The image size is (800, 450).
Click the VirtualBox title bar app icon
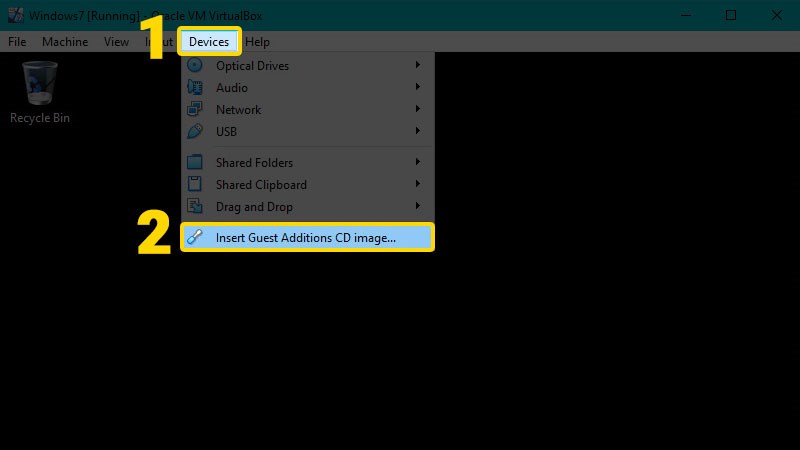pos(15,15)
